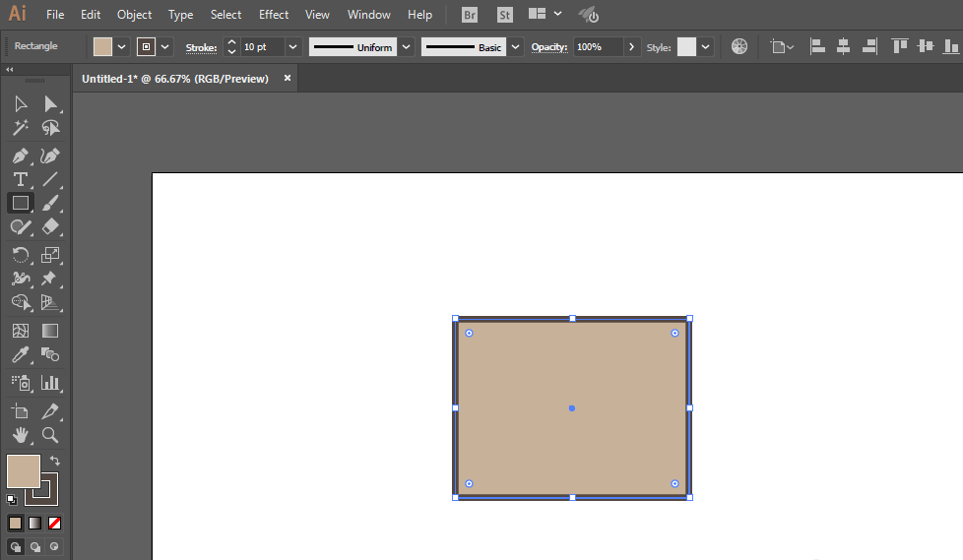The image size is (963, 560).
Task: Select the Hand tool
Action: click(x=20, y=434)
